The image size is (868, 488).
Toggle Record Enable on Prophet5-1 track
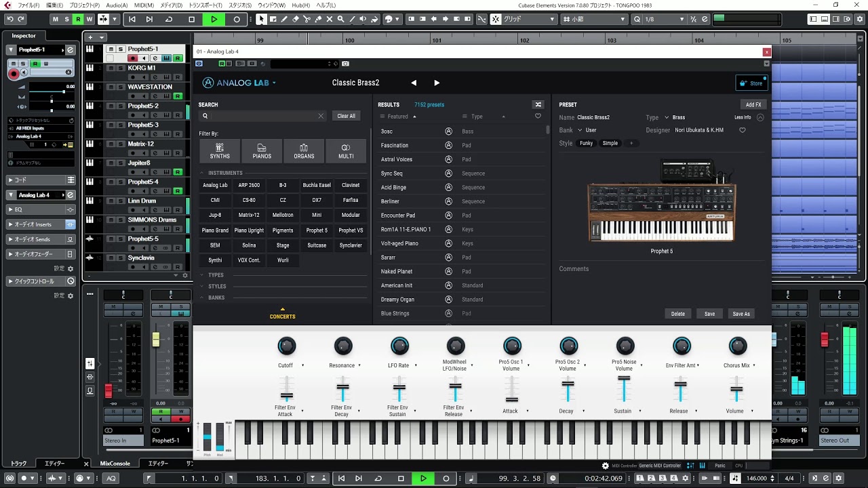tap(132, 58)
